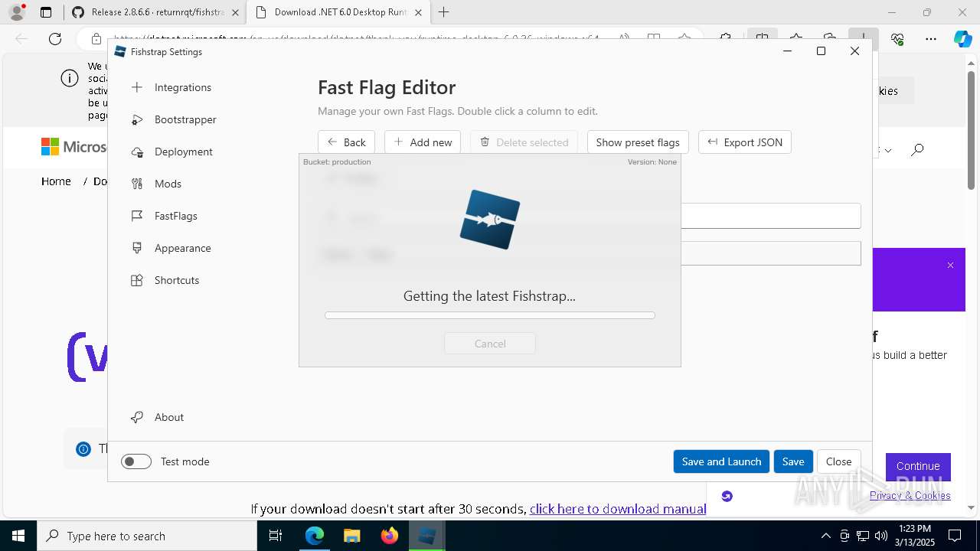Open a new browser tab
This screenshot has height=551, width=980.
443,12
